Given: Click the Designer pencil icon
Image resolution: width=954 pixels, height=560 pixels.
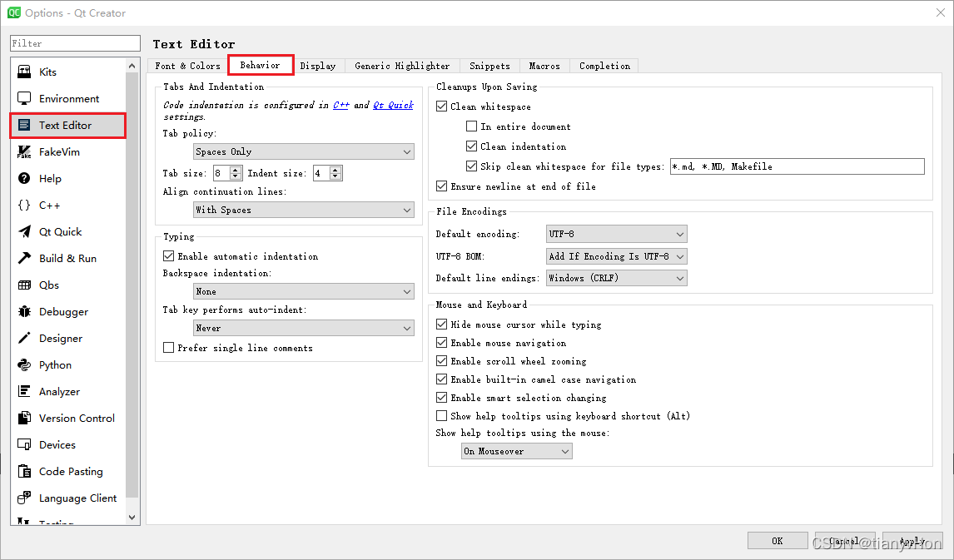Looking at the screenshot, I should coord(24,338).
